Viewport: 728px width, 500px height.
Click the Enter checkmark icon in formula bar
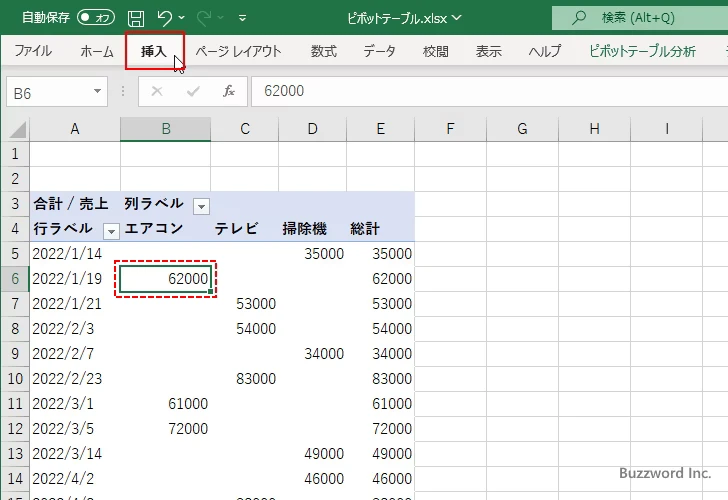pos(193,91)
